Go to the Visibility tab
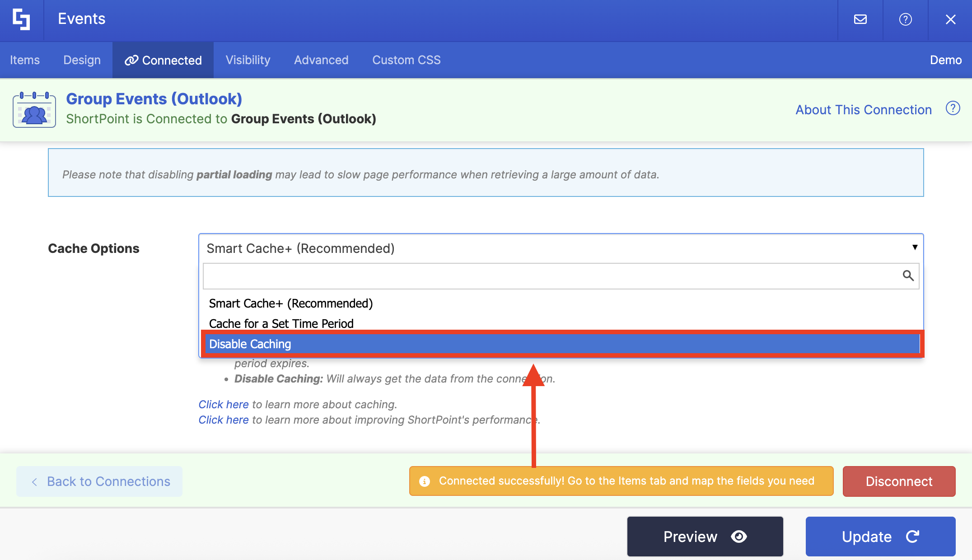Viewport: 972px width, 560px height. point(248,60)
